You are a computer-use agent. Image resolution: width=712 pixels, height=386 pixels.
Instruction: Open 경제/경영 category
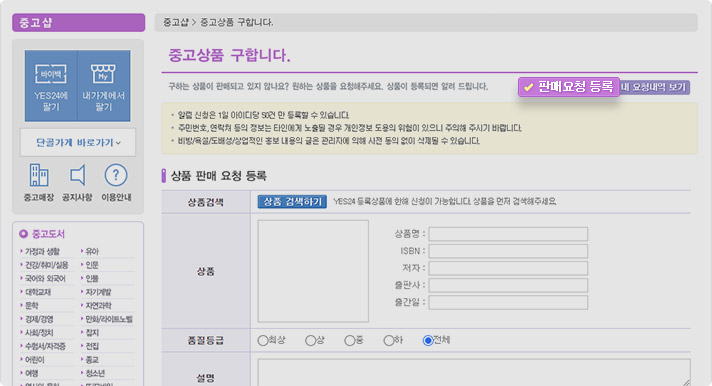tap(39, 319)
